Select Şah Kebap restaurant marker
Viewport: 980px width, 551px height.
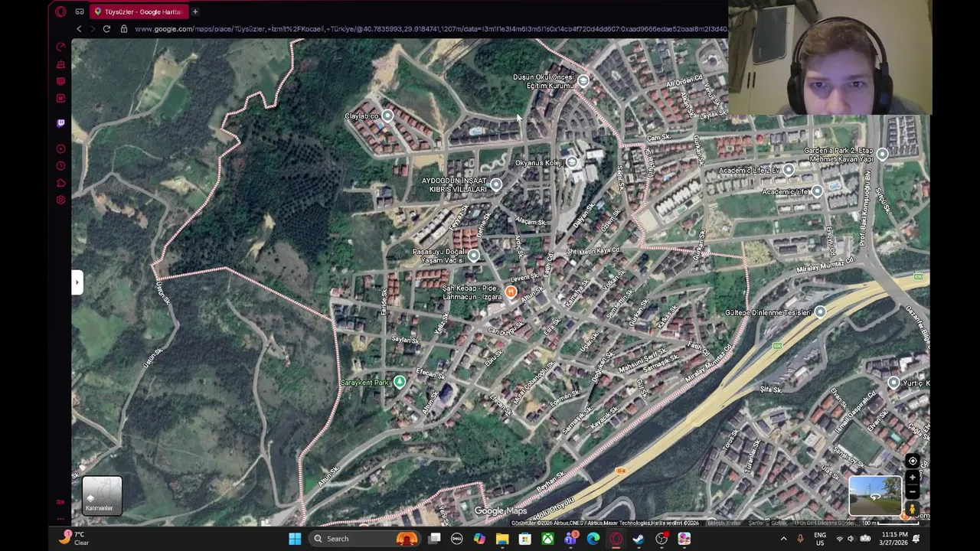(511, 292)
